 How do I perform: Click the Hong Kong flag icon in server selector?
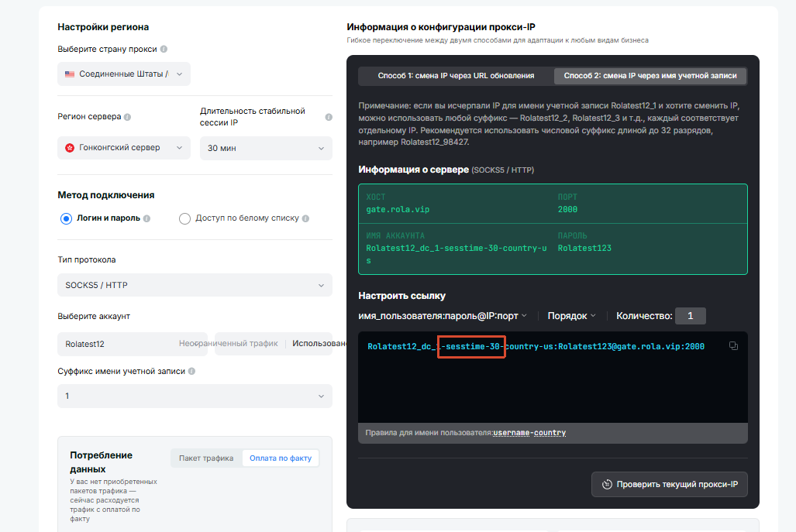pyautogui.click(x=70, y=148)
